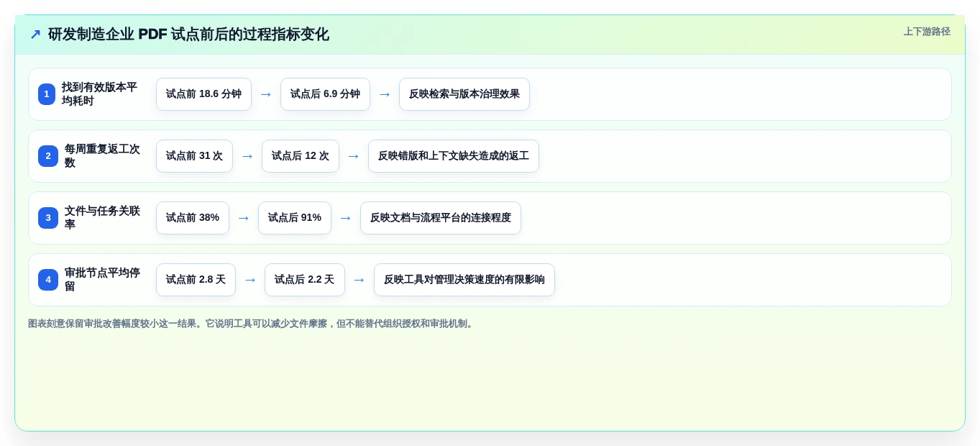The height and width of the screenshot is (446, 980).
Task: Click the 试点后 6.9 分钟 chip
Action: point(325,94)
